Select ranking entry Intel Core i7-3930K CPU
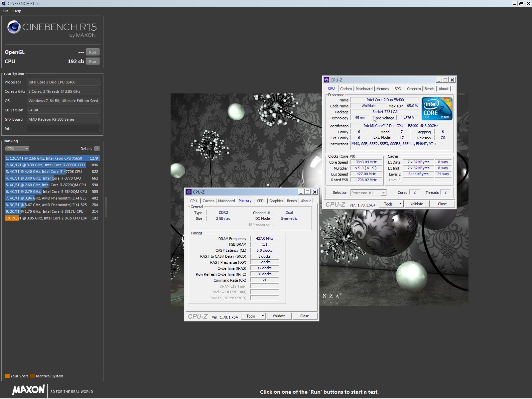This screenshot has height=399, width=532. tap(52, 165)
